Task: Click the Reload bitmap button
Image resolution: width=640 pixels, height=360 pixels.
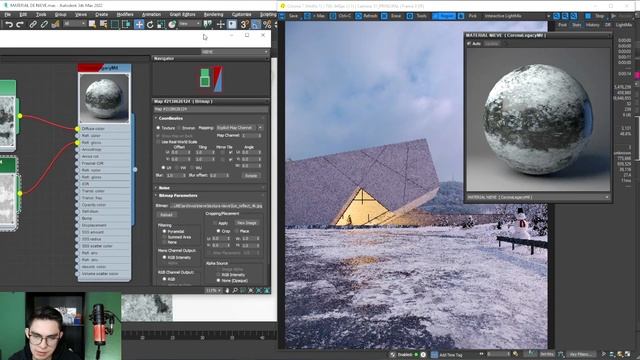Action: tap(166, 215)
